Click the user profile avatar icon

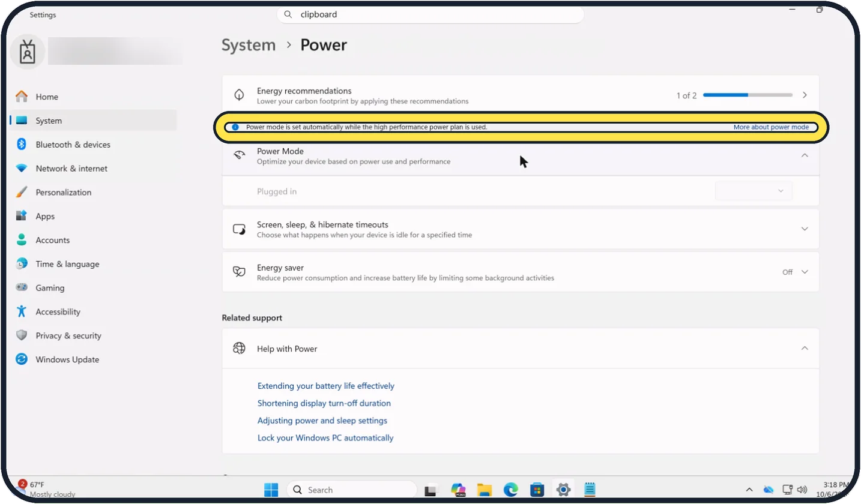pos(27,52)
